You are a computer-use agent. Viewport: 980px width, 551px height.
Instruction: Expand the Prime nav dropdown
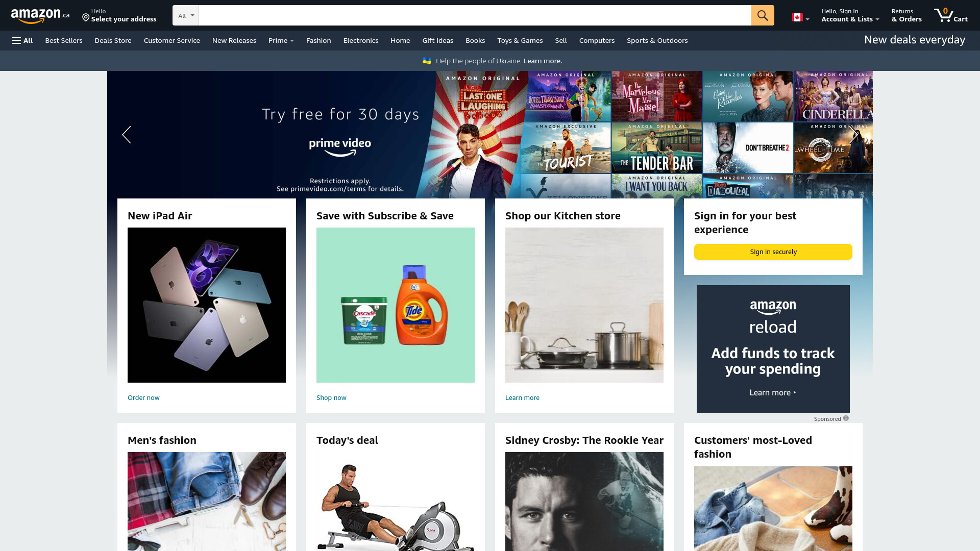click(281, 40)
